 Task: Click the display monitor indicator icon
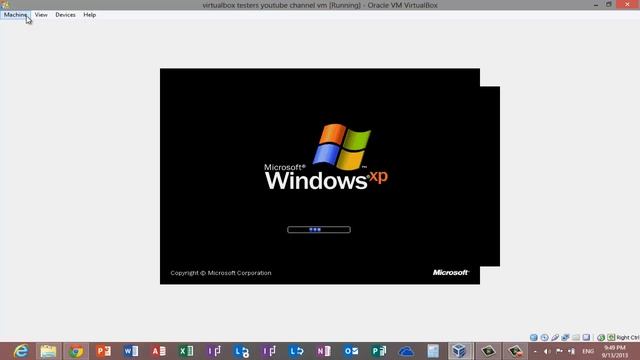point(586,338)
